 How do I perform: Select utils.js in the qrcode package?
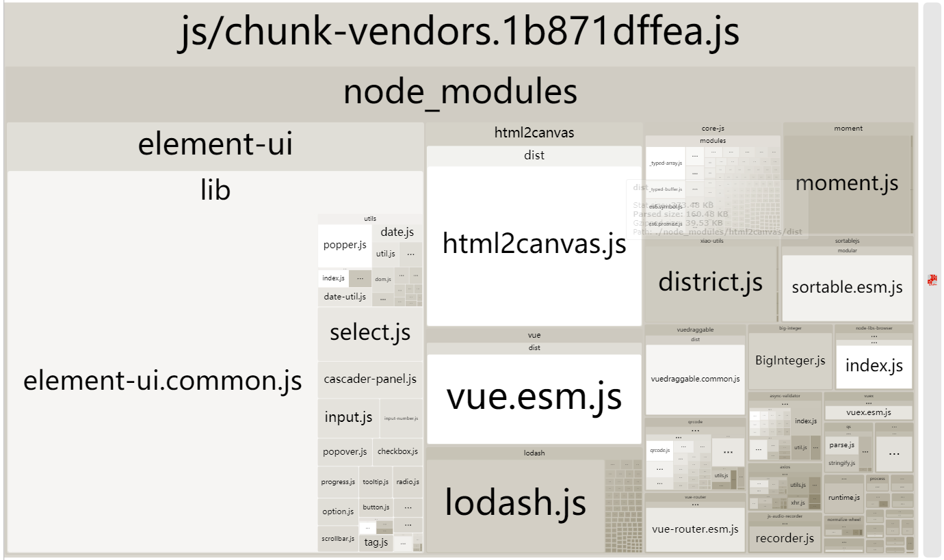pos(721,476)
